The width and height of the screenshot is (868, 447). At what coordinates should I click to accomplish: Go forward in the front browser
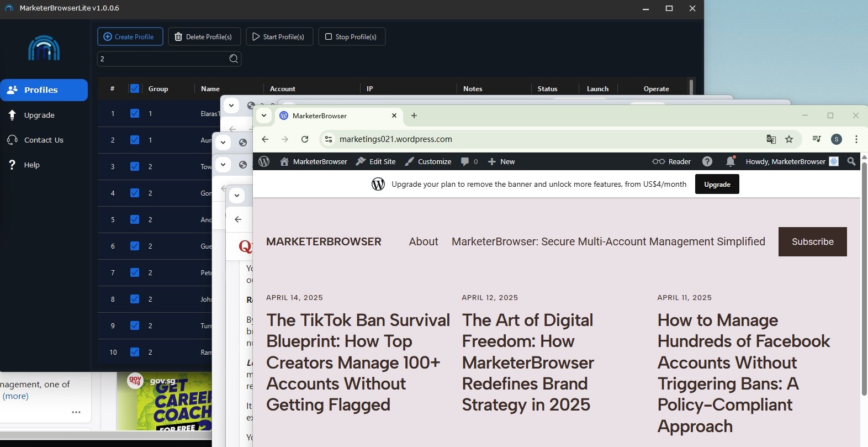pyautogui.click(x=285, y=139)
